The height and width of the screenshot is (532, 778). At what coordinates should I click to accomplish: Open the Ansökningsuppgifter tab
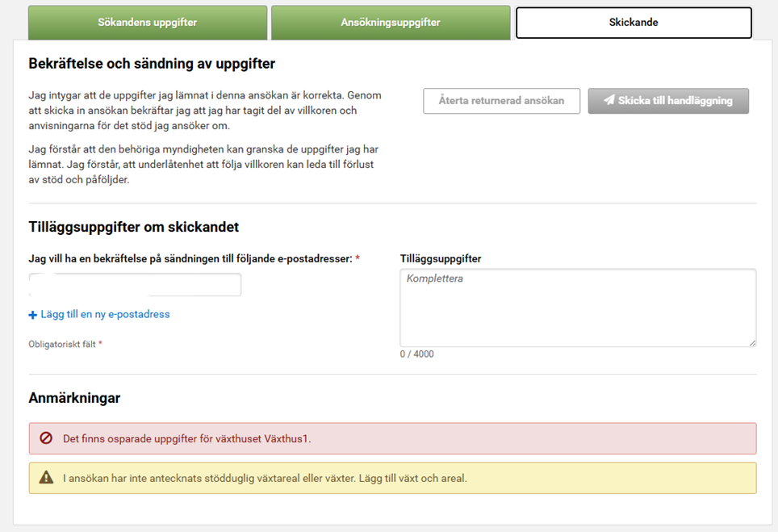[x=390, y=22]
